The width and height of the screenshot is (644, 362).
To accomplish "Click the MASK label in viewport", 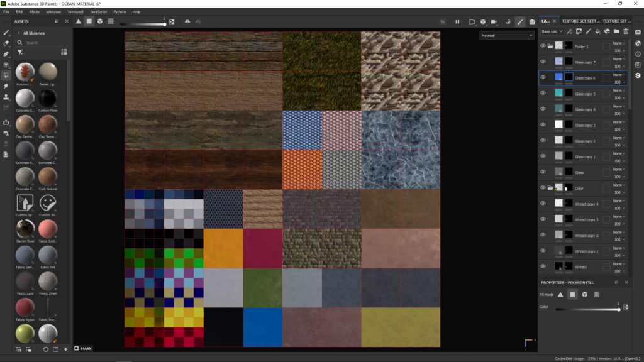I will [x=86, y=348].
